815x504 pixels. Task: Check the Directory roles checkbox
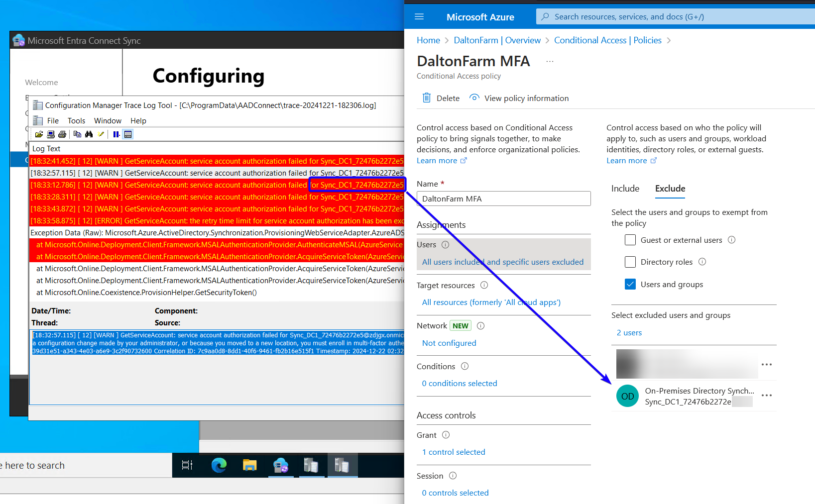click(630, 262)
